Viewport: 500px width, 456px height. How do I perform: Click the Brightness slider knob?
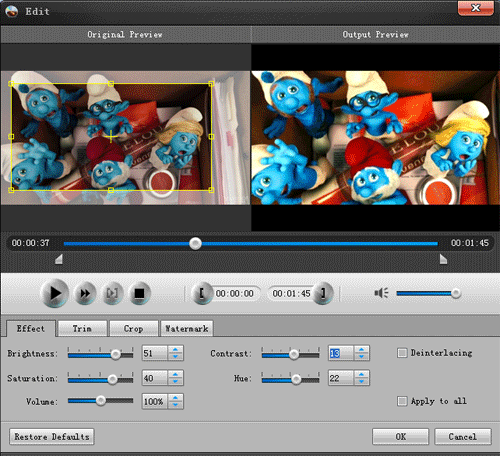[116, 354]
